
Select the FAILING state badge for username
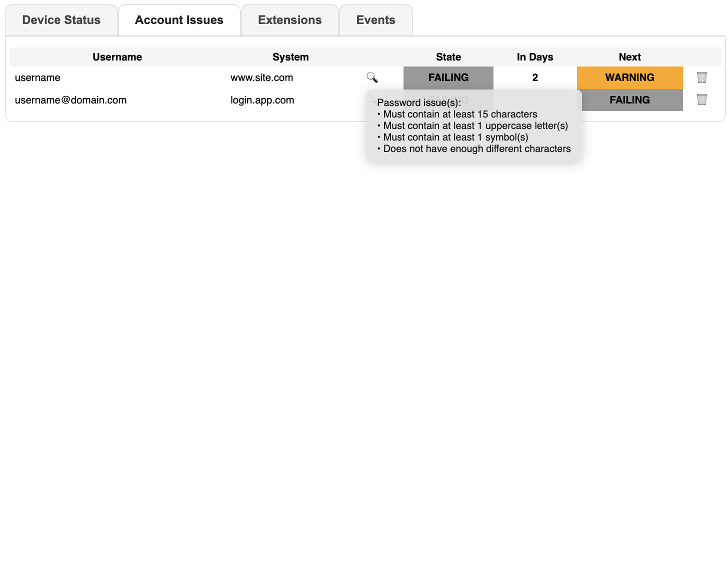coord(448,77)
